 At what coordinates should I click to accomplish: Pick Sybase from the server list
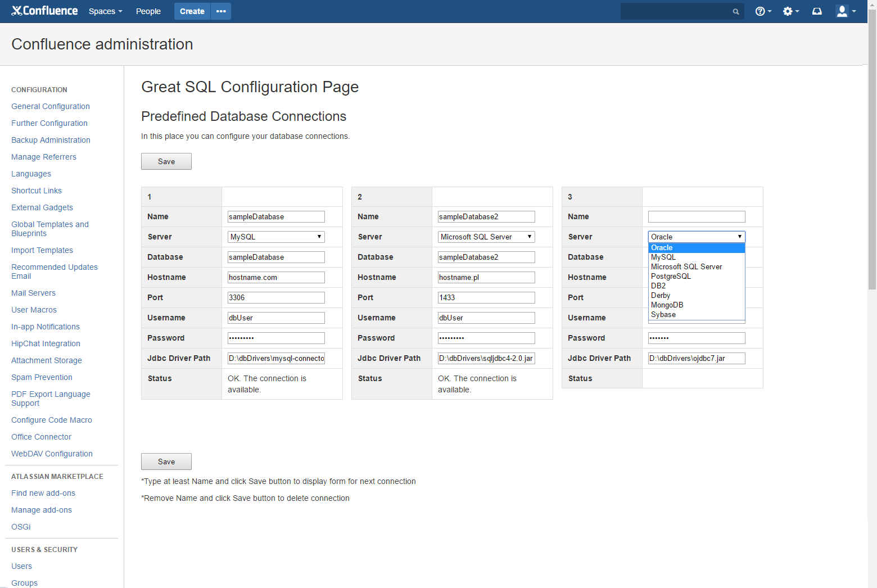697,315
